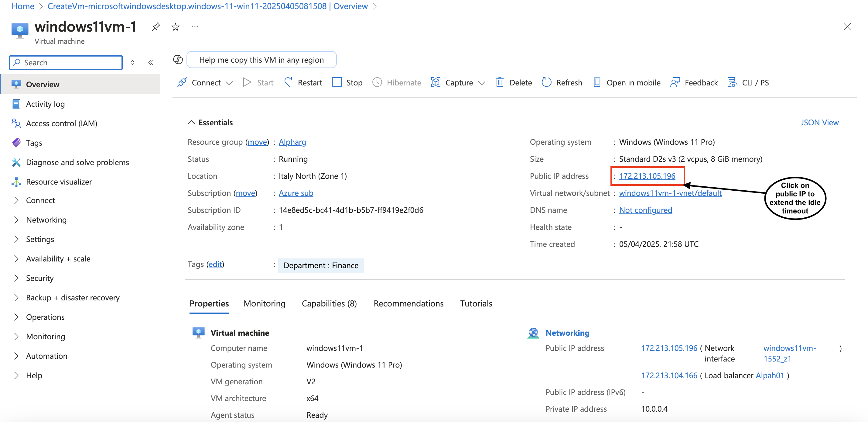Image resolution: width=868 pixels, height=422 pixels.
Task: Collapse the sidebar with double chevron
Action: tap(151, 63)
